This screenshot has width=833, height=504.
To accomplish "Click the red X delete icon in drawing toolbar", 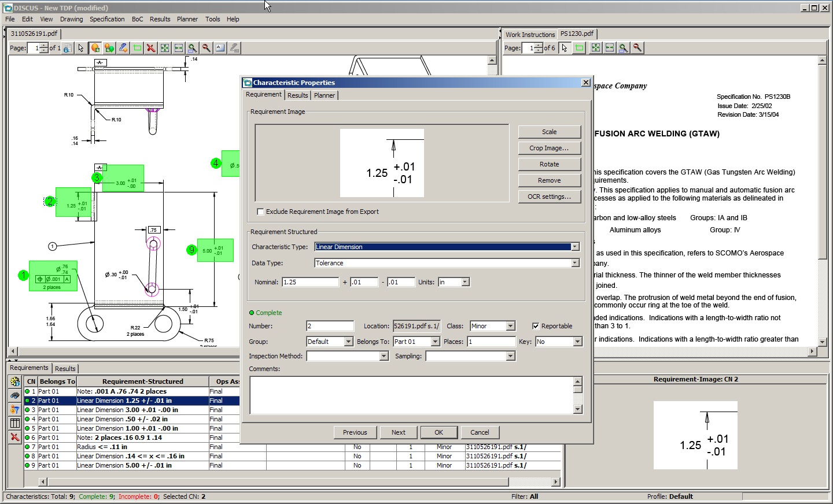I will pyautogui.click(x=151, y=48).
